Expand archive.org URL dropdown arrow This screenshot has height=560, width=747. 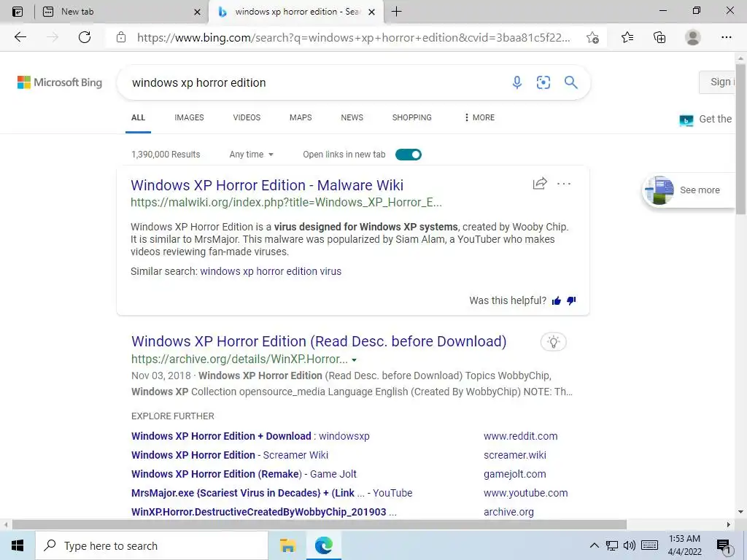[x=354, y=360]
